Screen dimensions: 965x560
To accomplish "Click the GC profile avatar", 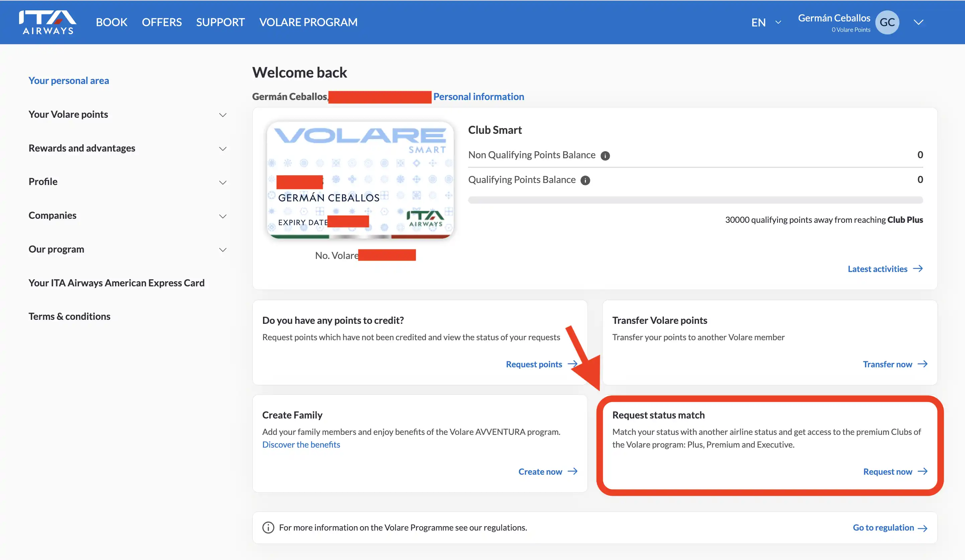I will pyautogui.click(x=887, y=22).
